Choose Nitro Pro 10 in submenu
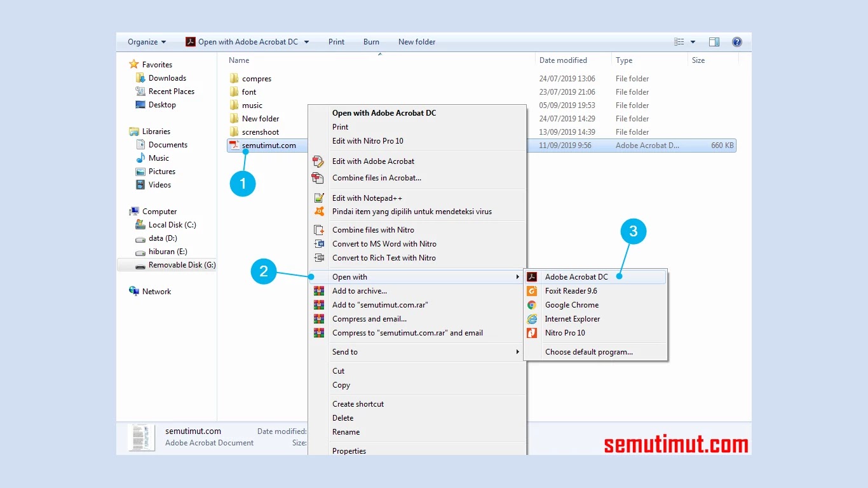This screenshot has height=488, width=868. click(x=595, y=333)
